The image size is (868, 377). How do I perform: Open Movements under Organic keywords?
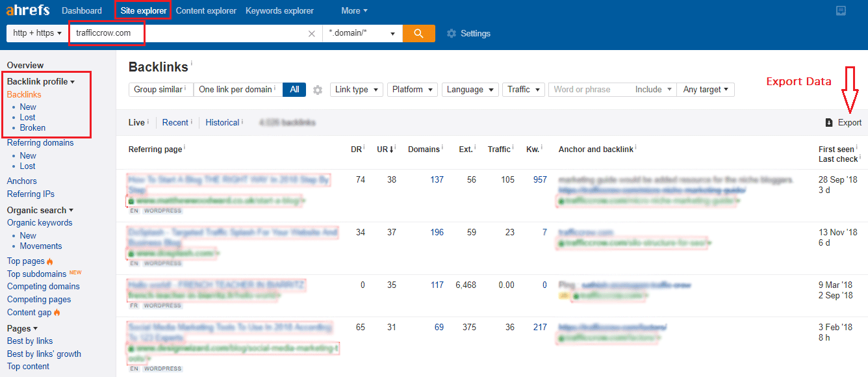coord(41,246)
